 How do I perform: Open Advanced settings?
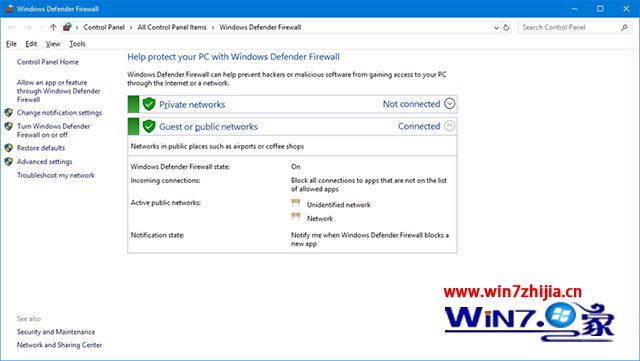(44, 162)
